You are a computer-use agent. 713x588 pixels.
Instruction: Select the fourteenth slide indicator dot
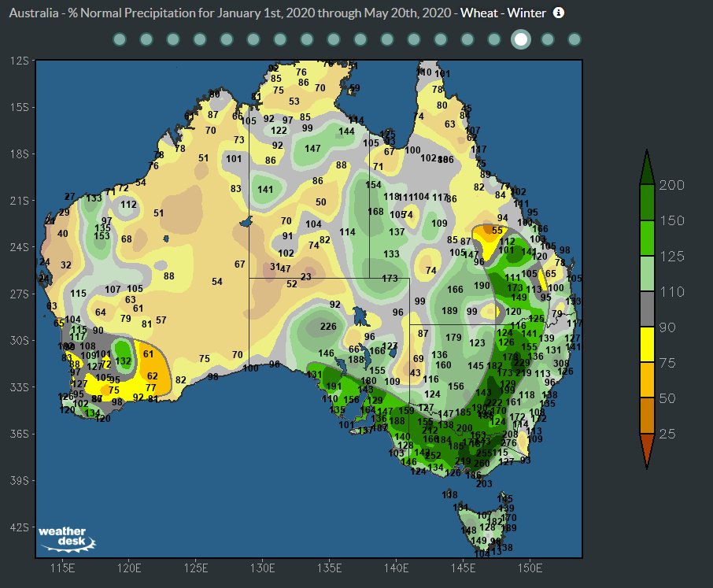coord(467,39)
